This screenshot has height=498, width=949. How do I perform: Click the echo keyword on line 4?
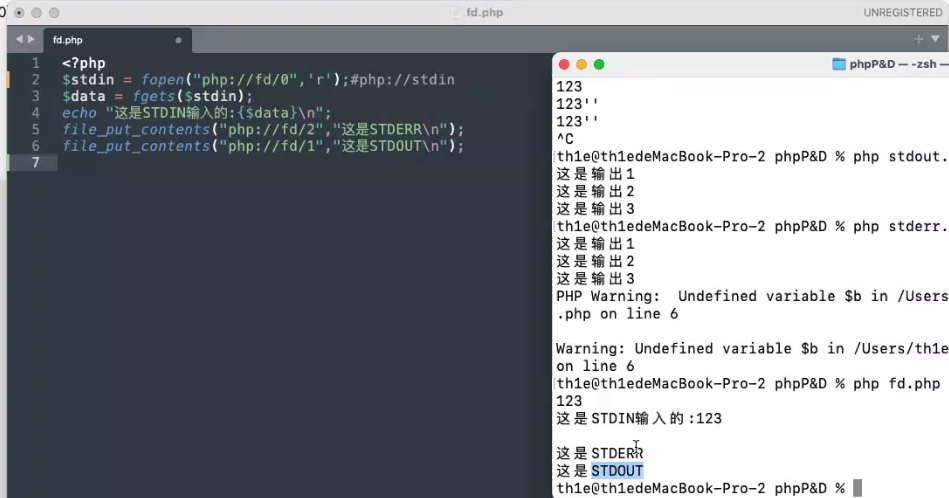[x=79, y=113]
